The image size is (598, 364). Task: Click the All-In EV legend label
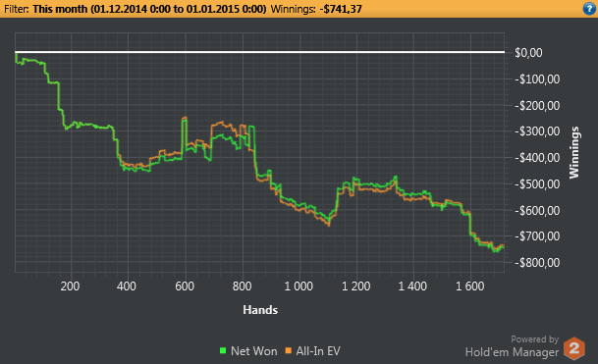[318, 351]
